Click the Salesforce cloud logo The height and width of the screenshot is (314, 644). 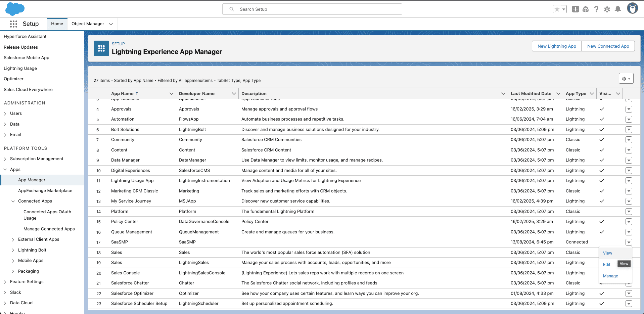[15, 9]
